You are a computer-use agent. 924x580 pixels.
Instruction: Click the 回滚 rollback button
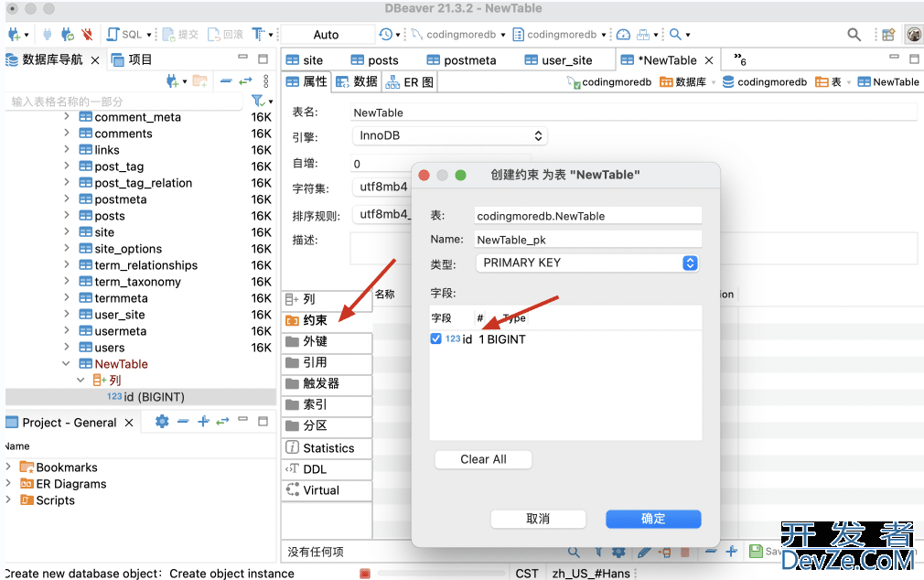tap(226, 34)
